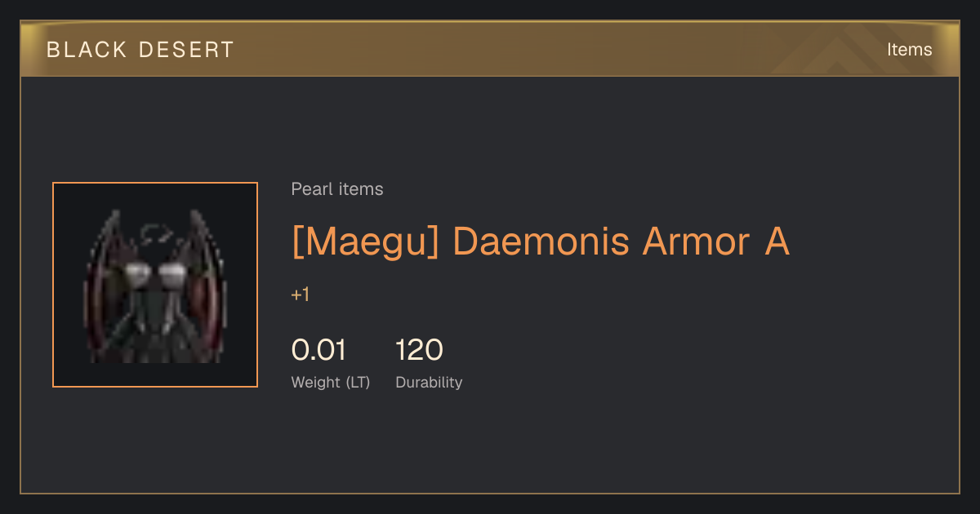Click the Durability label
The image size is (980, 514).
tap(429, 382)
